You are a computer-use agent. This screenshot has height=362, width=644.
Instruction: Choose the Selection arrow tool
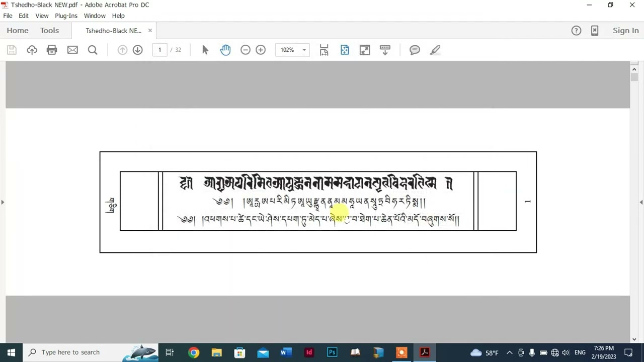(x=205, y=50)
